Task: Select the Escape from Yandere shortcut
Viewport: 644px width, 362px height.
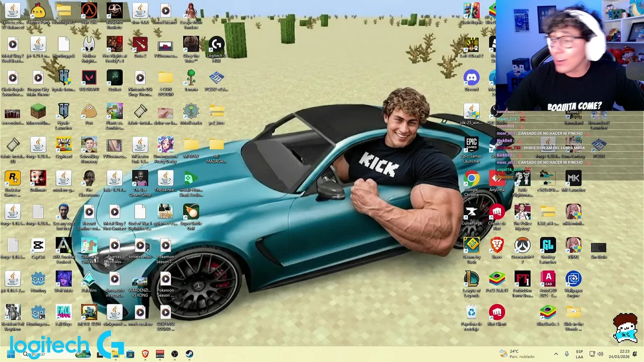Action: 191,15
